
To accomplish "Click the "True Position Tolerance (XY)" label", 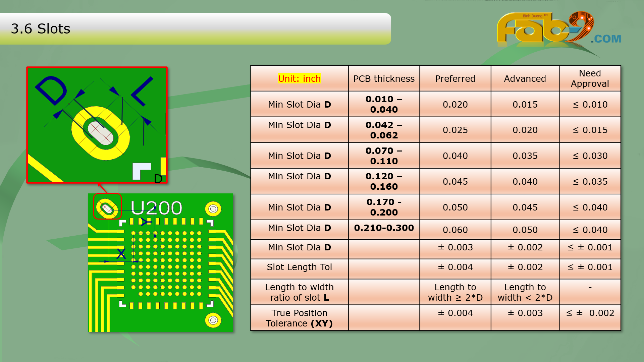I will coord(299,318).
